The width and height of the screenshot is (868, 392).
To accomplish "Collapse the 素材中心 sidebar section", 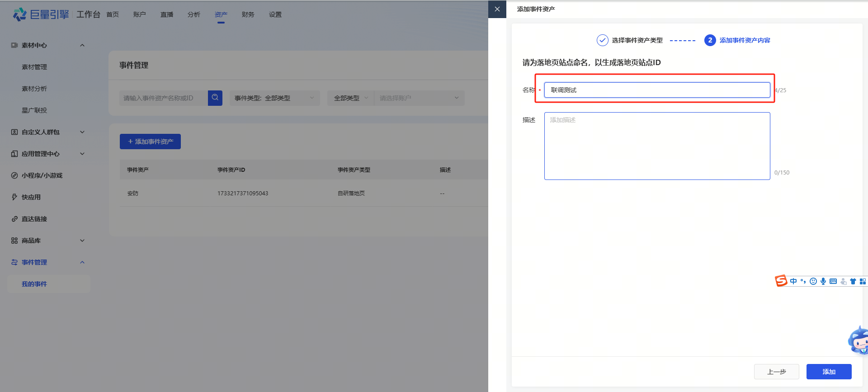I will click(82, 45).
